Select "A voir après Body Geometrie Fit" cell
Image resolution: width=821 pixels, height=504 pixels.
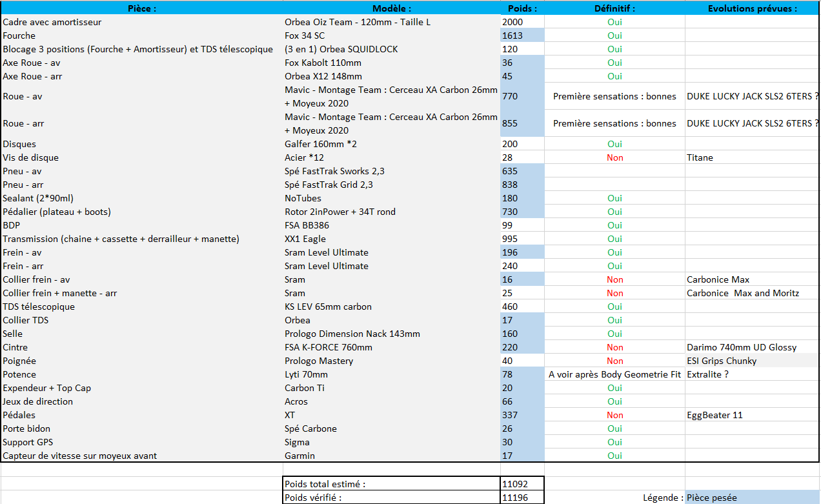614,374
